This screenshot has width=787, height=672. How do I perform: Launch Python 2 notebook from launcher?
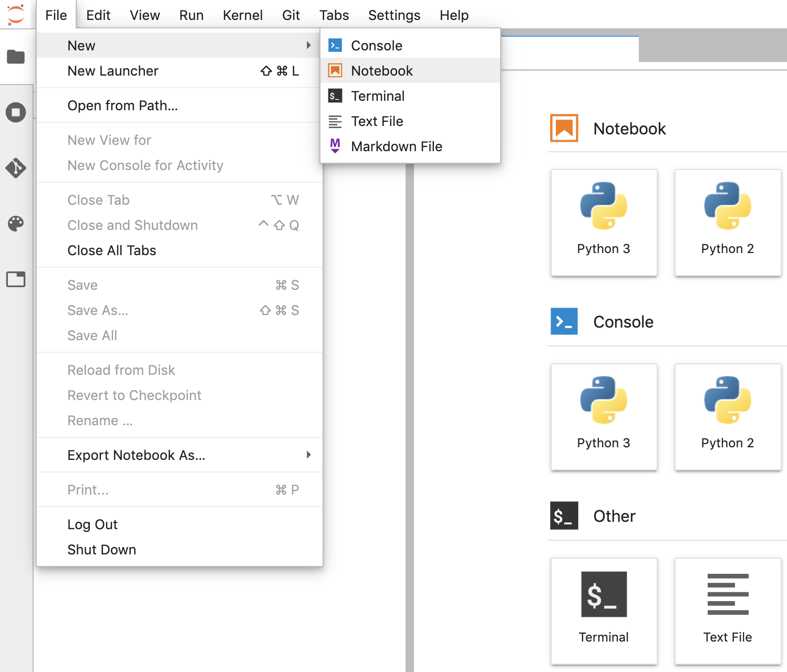[x=727, y=222]
